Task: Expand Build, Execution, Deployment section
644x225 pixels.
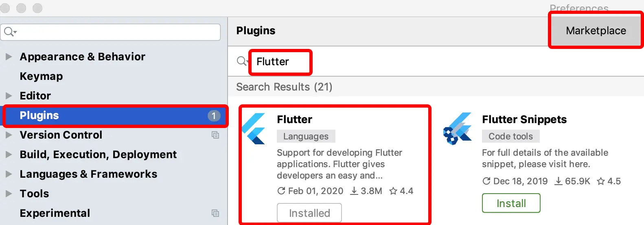Action: click(x=9, y=154)
